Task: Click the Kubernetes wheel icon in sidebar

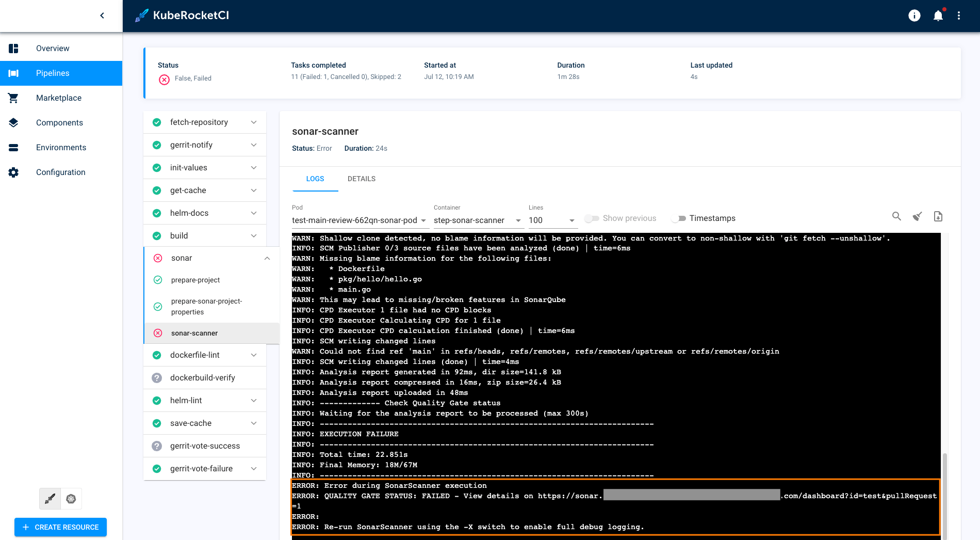Action: 71,499
